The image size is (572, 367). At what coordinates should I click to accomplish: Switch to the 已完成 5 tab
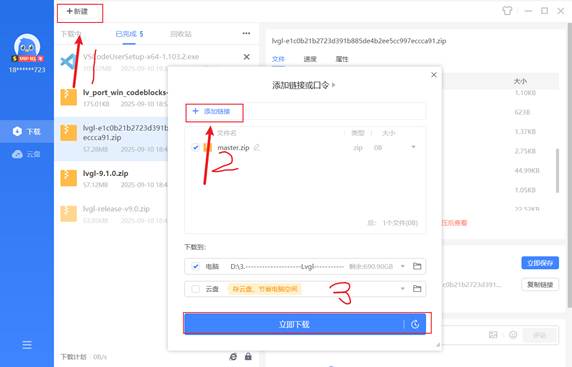129,34
